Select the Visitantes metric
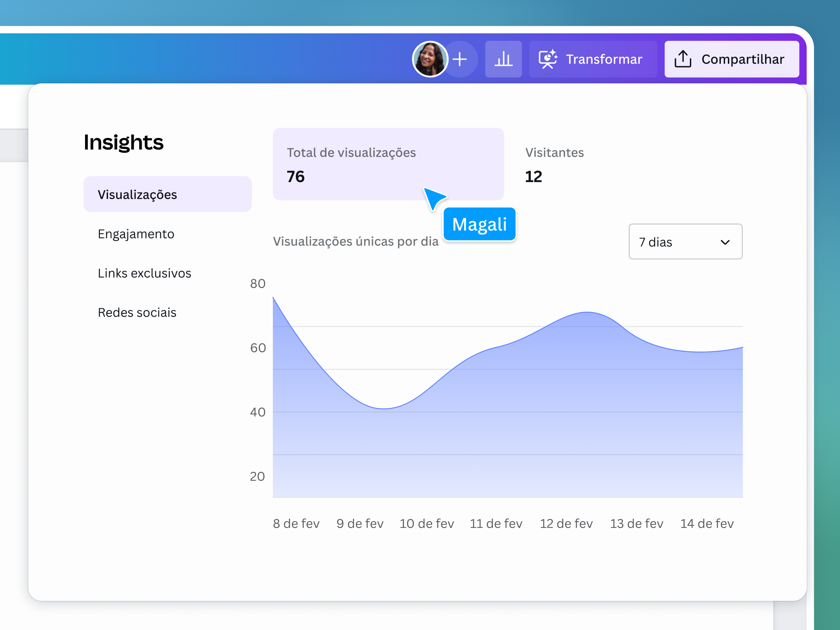 pyautogui.click(x=554, y=164)
